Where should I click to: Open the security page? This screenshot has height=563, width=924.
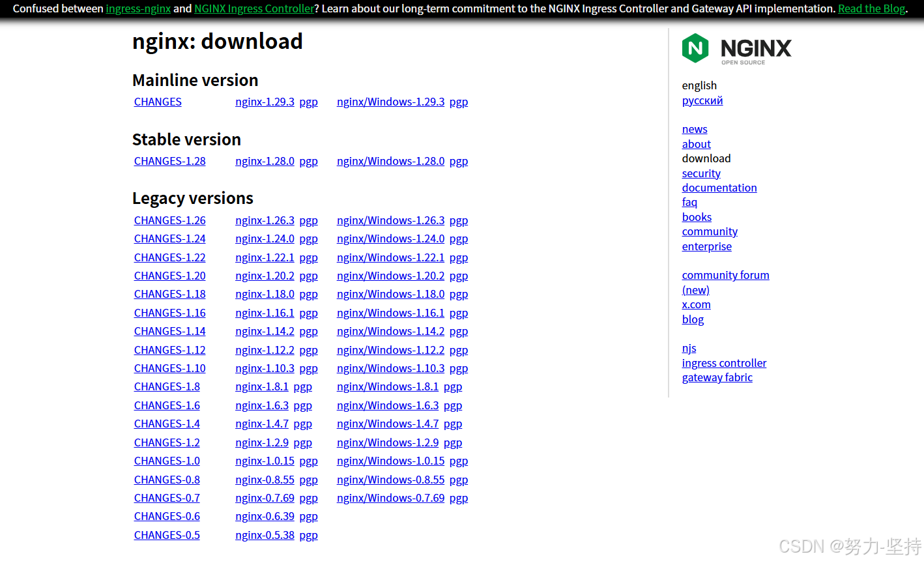click(x=701, y=173)
